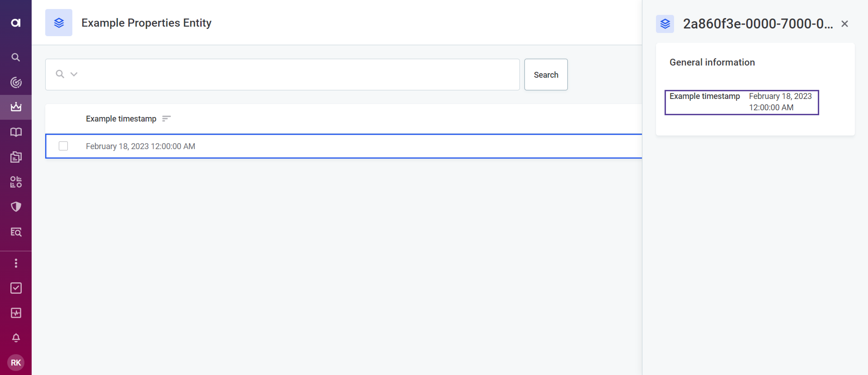Open the RK profile avatar

point(16,363)
